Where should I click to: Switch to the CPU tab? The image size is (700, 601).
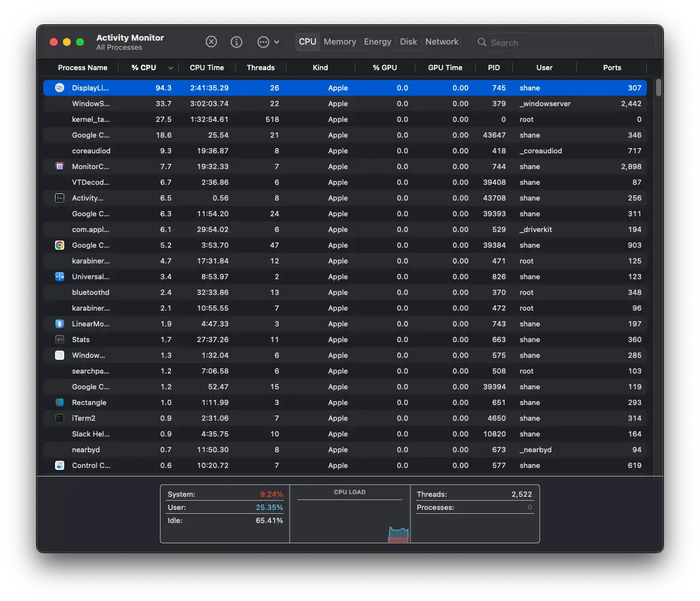click(307, 41)
